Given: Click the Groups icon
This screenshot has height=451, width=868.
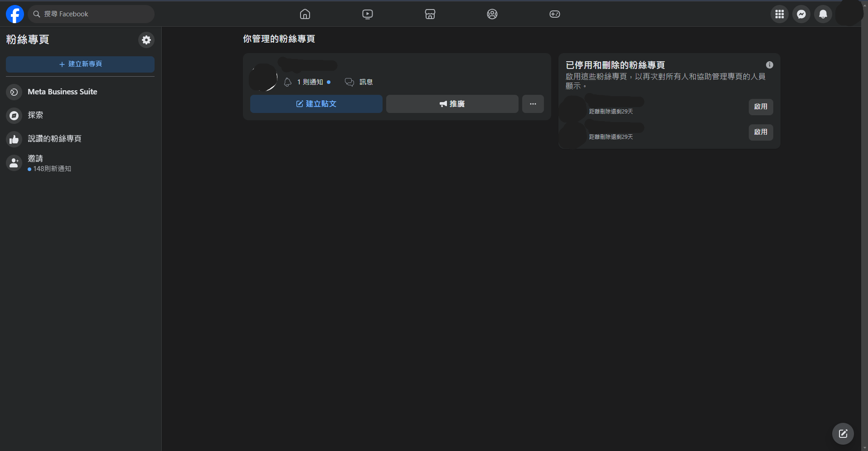Looking at the screenshot, I should tap(492, 14).
